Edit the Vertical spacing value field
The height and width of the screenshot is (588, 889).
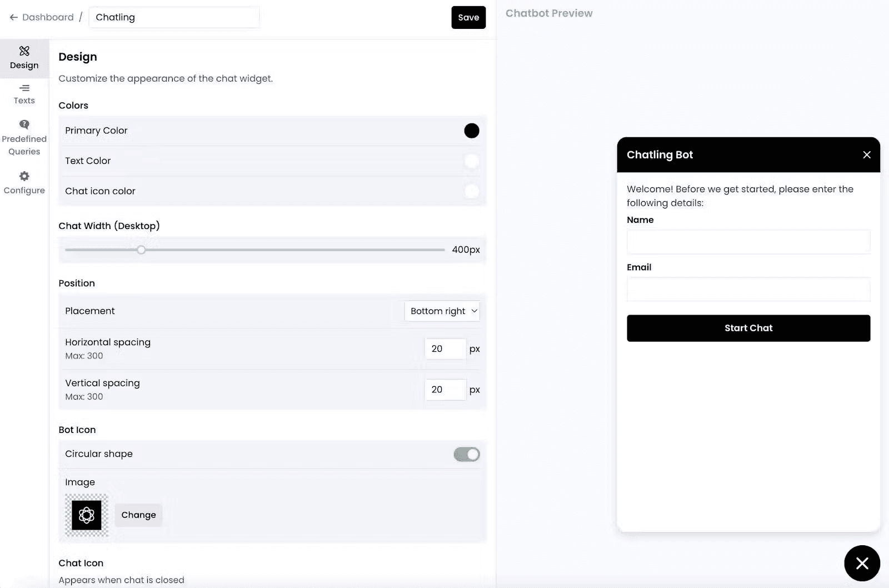click(x=445, y=390)
